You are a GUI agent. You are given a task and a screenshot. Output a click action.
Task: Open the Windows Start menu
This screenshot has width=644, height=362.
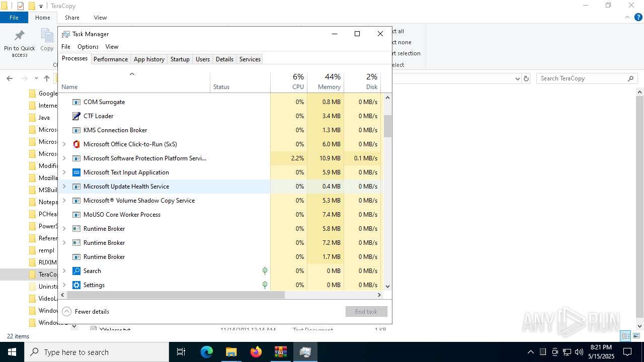click(12, 352)
